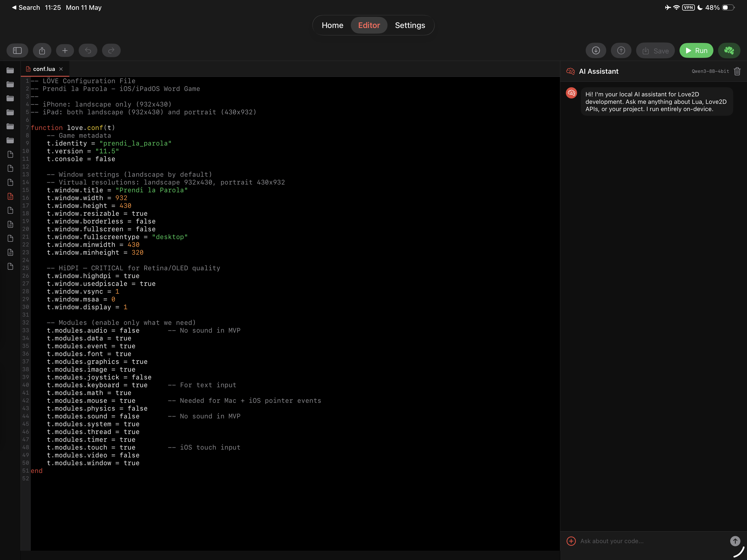The image size is (747, 560).
Task: Click the 'end' keyword on line 51
Action: point(37,471)
